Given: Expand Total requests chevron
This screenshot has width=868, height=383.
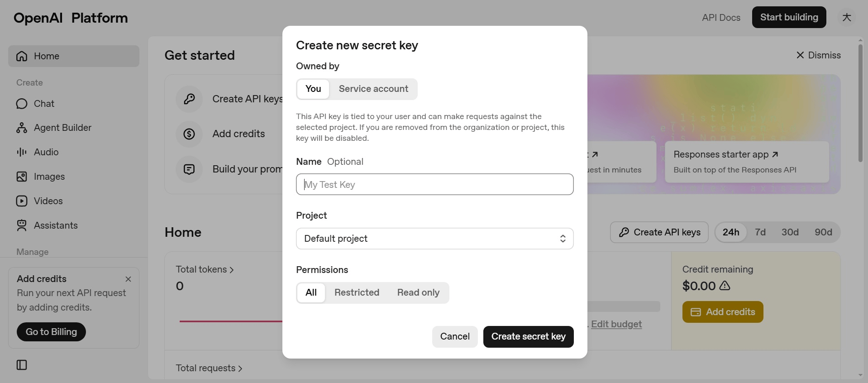Looking at the screenshot, I should point(240,369).
